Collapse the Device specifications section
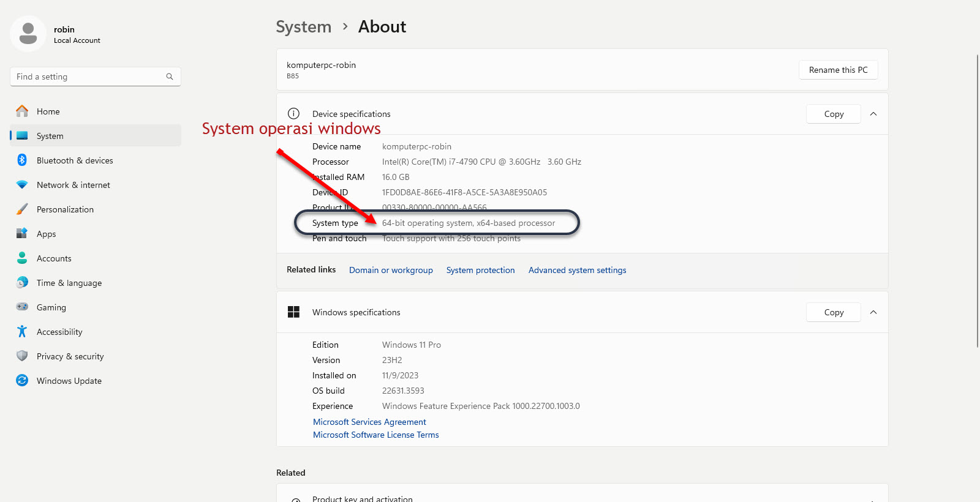 (x=873, y=114)
